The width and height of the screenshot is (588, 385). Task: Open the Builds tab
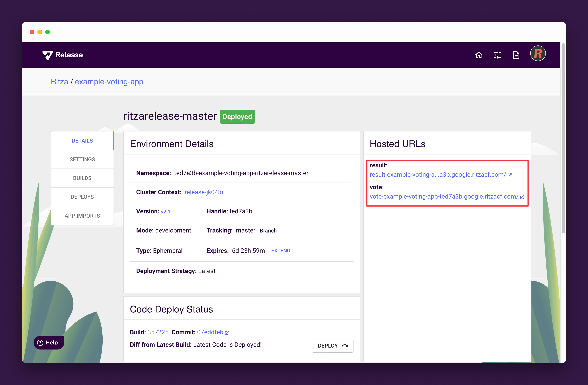pos(82,178)
